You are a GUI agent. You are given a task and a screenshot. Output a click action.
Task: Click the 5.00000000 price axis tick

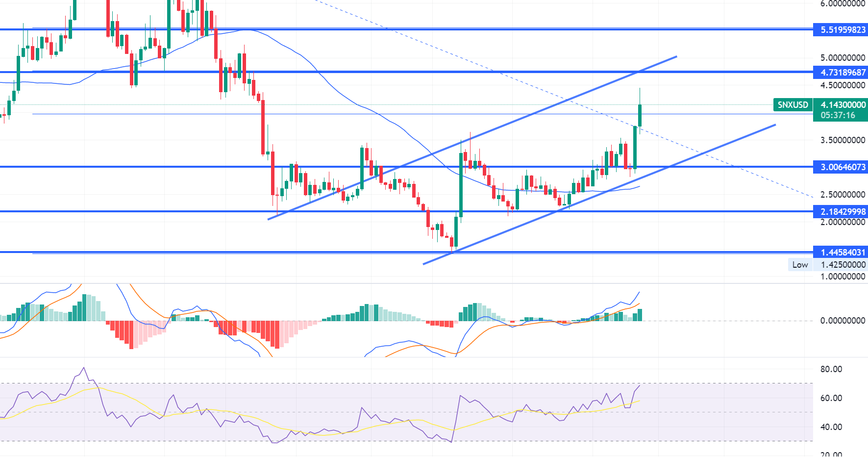point(843,58)
